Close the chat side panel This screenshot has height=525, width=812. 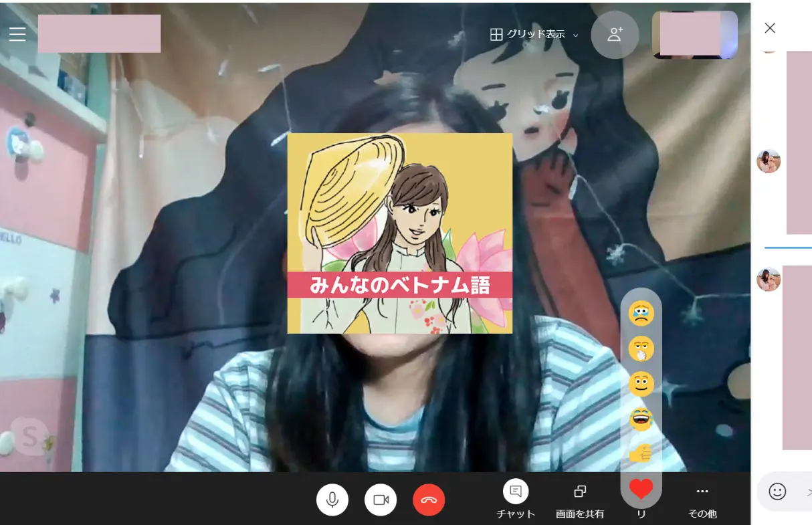click(770, 28)
